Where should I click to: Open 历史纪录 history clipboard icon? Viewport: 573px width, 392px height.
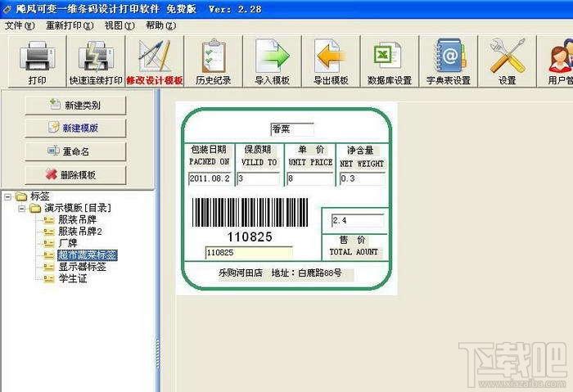pos(213,56)
